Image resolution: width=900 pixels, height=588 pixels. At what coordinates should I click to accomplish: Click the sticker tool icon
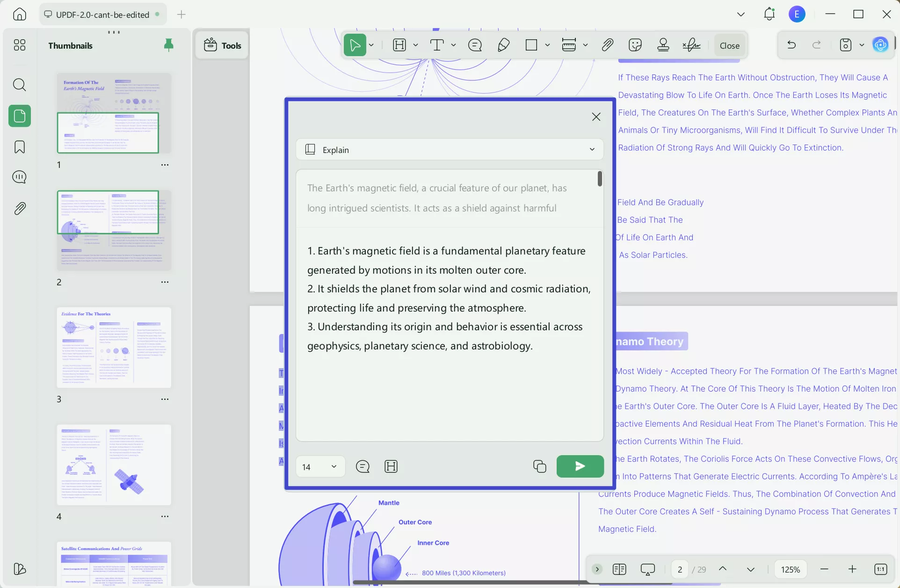click(x=635, y=45)
